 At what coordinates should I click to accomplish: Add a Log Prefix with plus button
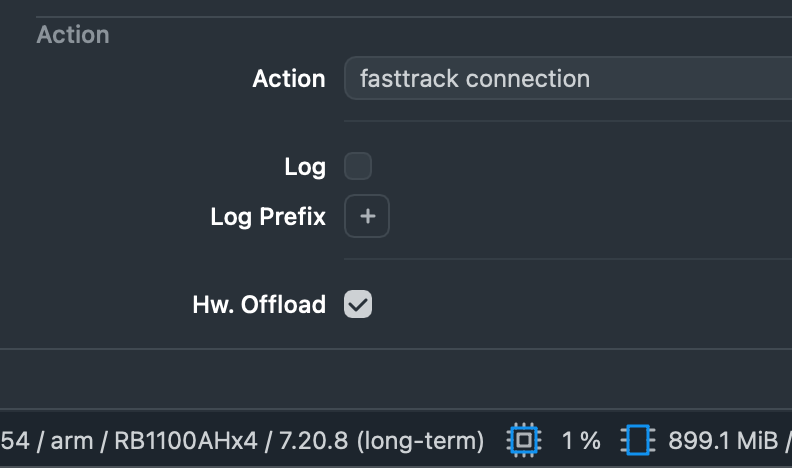click(x=367, y=216)
